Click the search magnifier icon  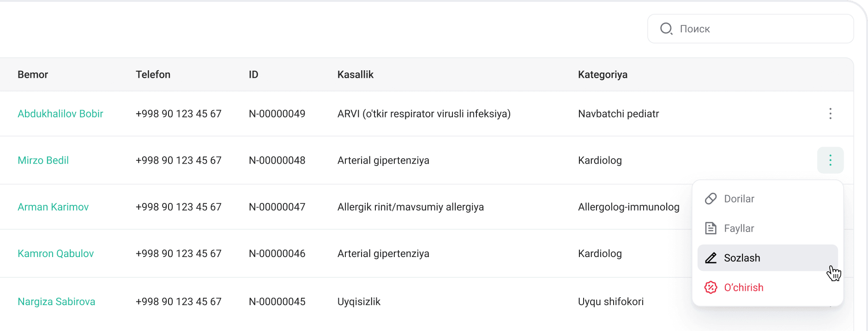tap(666, 29)
